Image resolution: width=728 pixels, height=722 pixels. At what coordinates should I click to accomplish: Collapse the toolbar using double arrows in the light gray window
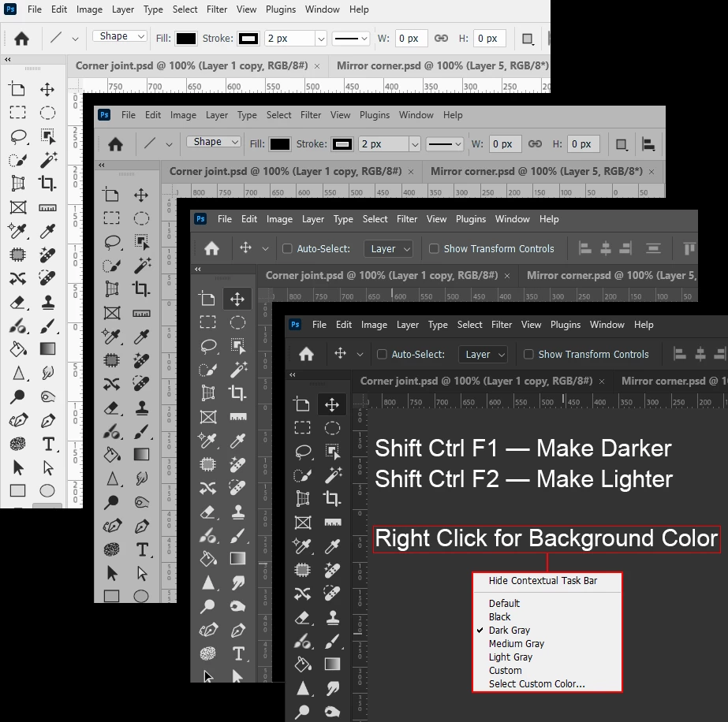102,166
